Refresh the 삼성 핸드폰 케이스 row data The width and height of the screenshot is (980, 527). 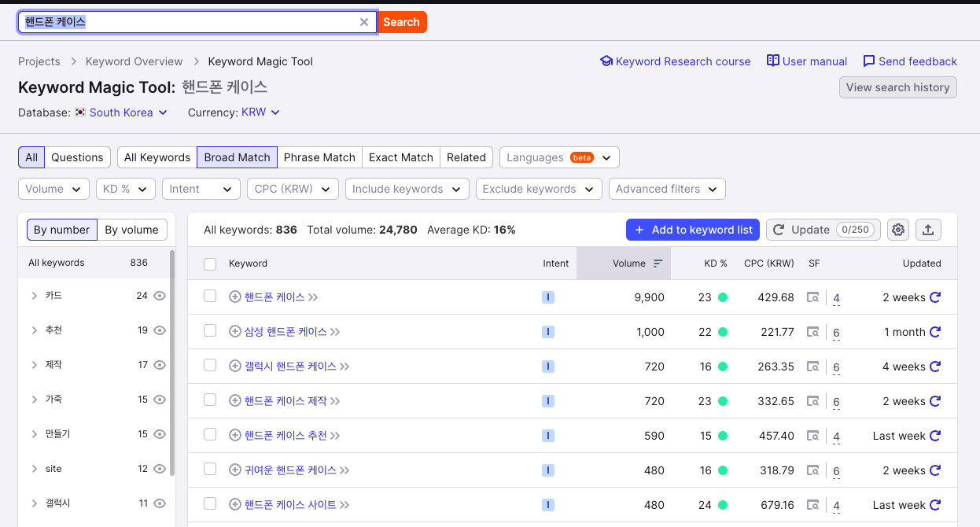pos(935,332)
